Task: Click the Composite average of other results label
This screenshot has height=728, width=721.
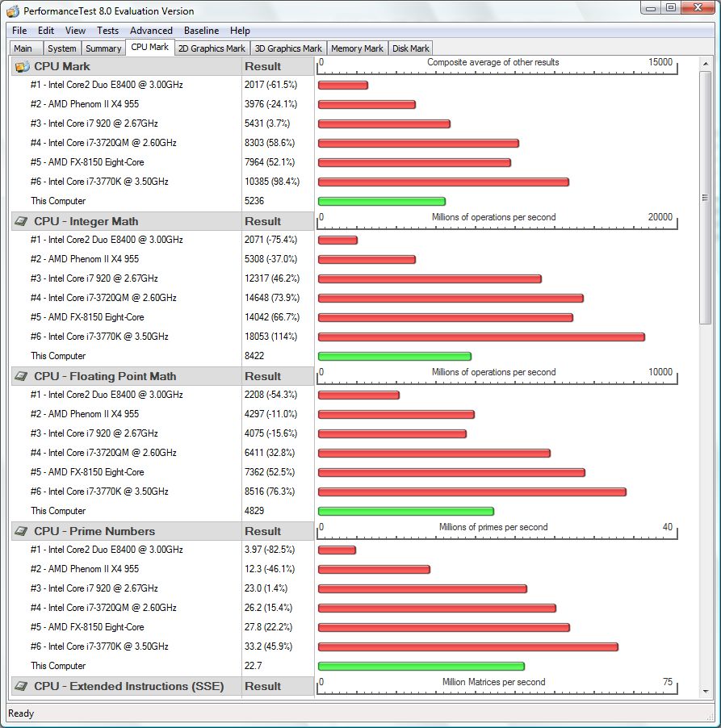Action: click(x=493, y=62)
